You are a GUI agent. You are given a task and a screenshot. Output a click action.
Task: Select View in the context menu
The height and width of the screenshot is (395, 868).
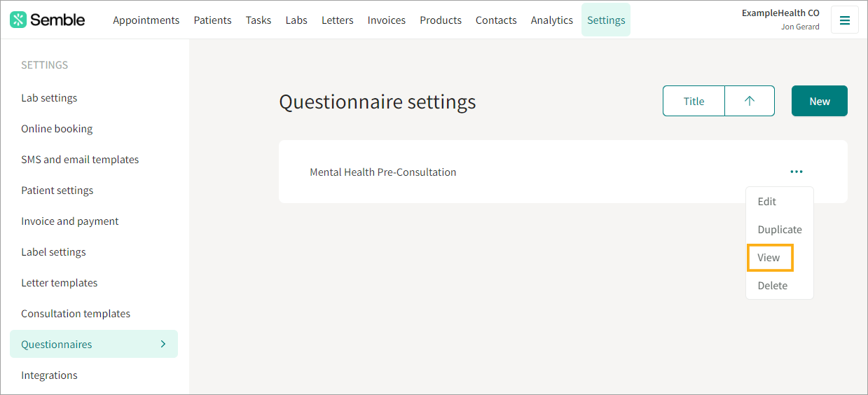(769, 258)
